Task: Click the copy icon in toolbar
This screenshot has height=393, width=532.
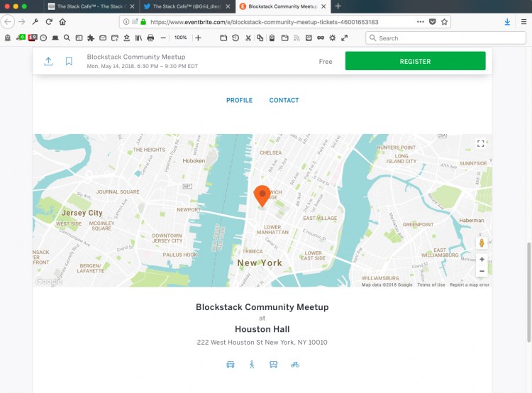Action: [x=260, y=38]
